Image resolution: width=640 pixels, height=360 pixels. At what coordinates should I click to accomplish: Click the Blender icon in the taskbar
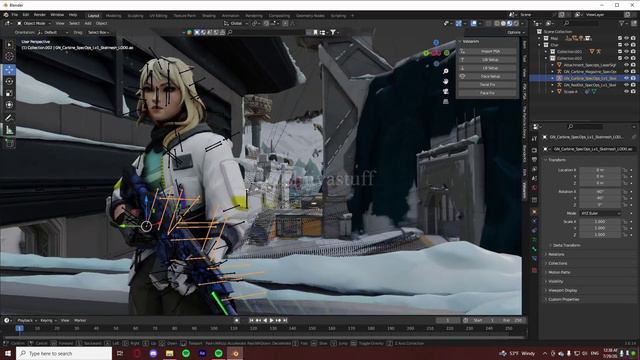pyautogui.click(x=235, y=353)
